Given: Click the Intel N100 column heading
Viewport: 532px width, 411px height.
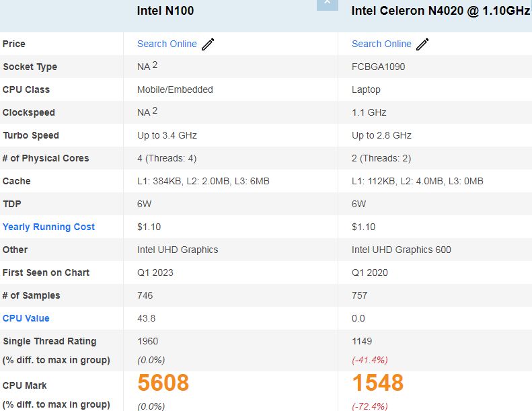Looking at the screenshot, I should pos(165,11).
